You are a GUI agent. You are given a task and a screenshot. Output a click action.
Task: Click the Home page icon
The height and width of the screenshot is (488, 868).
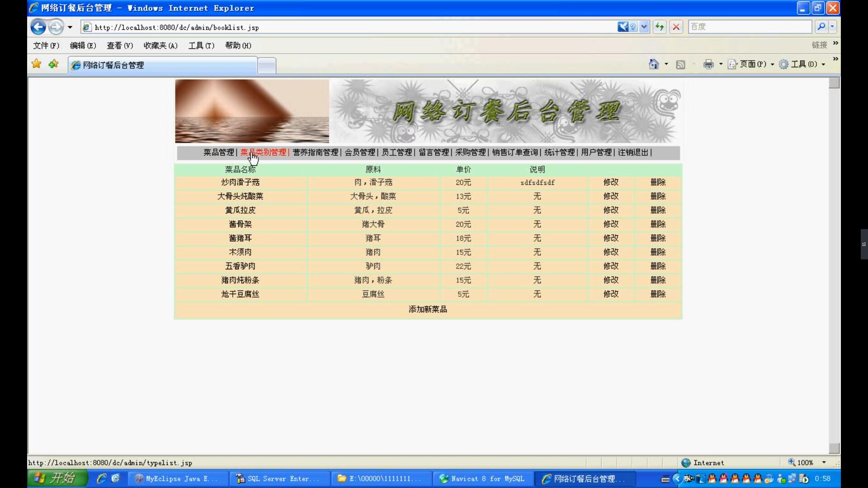(654, 65)
